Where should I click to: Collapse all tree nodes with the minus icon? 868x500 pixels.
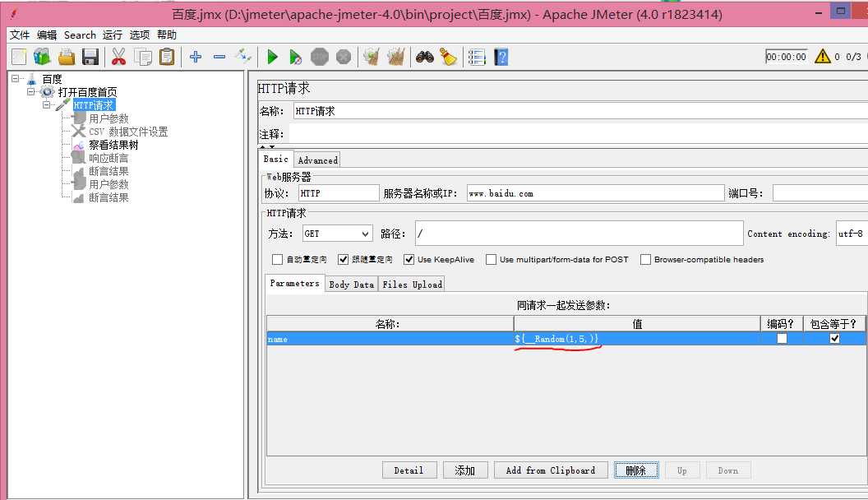(x=219, y=57)
